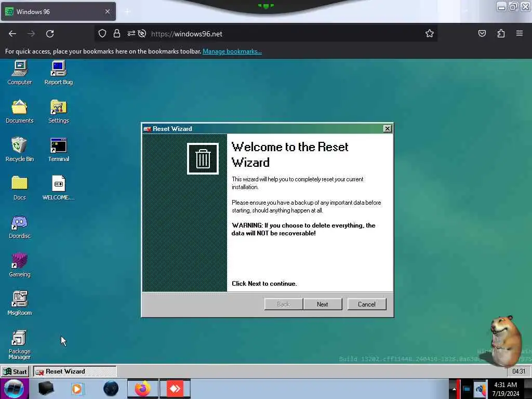Click the 'Welcome to the Reset Wizard' heading
The width and height of the screenshot is (532, 399).
tap(290, 155)
